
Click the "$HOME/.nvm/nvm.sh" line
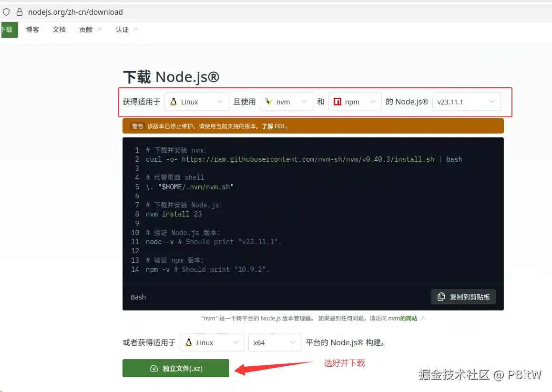190,186
